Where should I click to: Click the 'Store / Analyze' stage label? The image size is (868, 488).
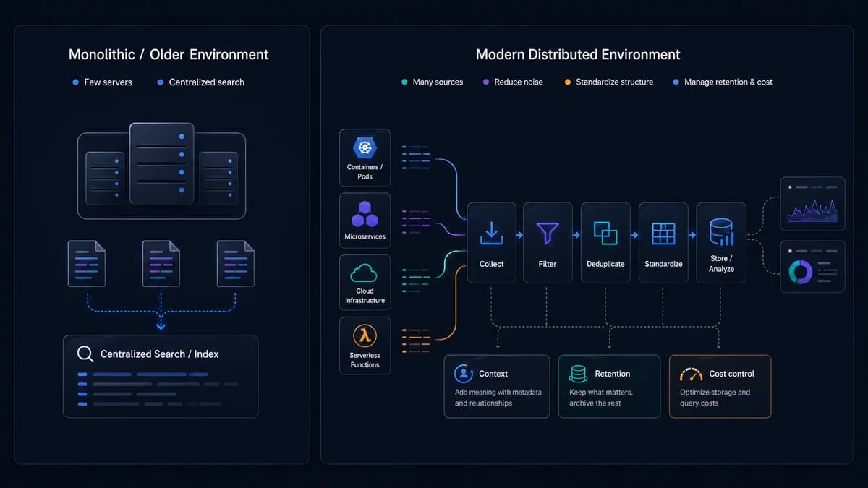coord(721,263)
